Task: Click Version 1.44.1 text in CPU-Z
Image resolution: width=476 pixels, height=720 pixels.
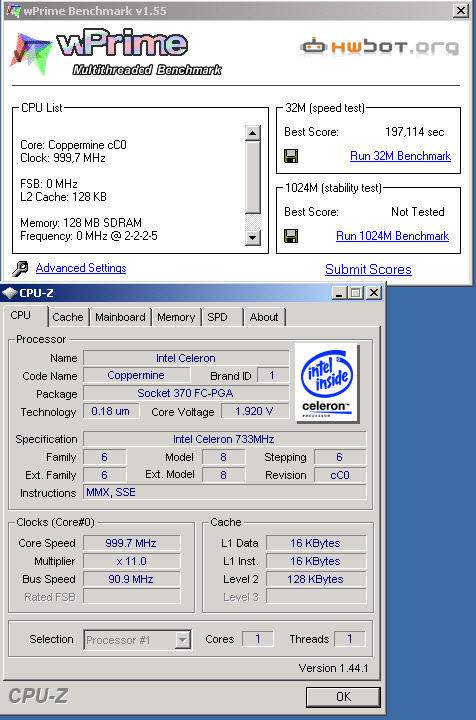Action: (x=333, y=668)
